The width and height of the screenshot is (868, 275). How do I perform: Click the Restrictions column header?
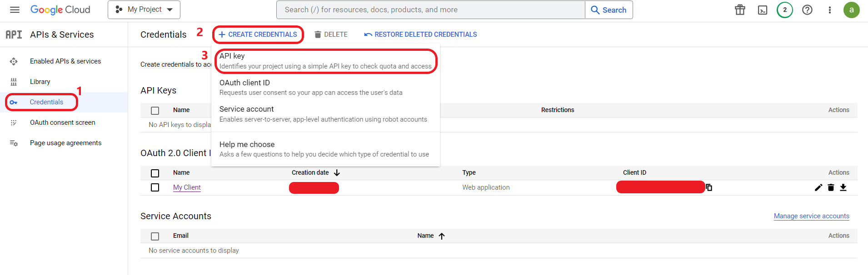pos(558,110)
